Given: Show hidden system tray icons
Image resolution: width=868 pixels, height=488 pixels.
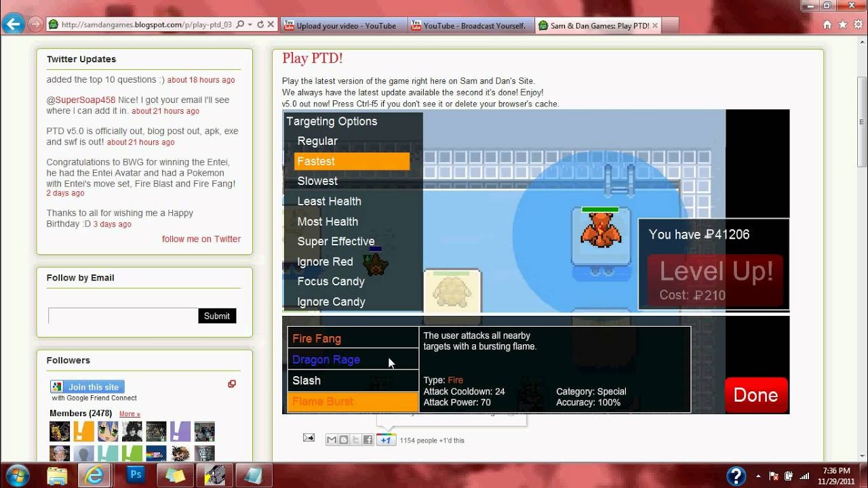Looking at the screenshot, I should 758,475.
